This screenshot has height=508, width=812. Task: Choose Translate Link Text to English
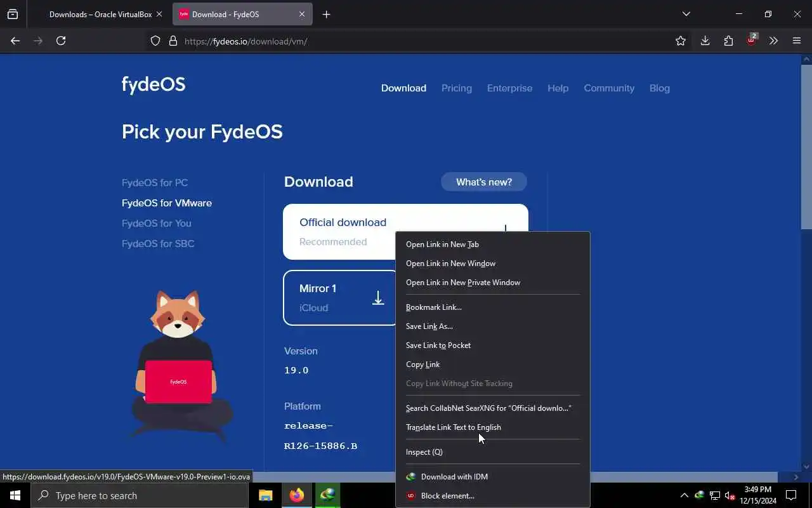pos(492,427)
